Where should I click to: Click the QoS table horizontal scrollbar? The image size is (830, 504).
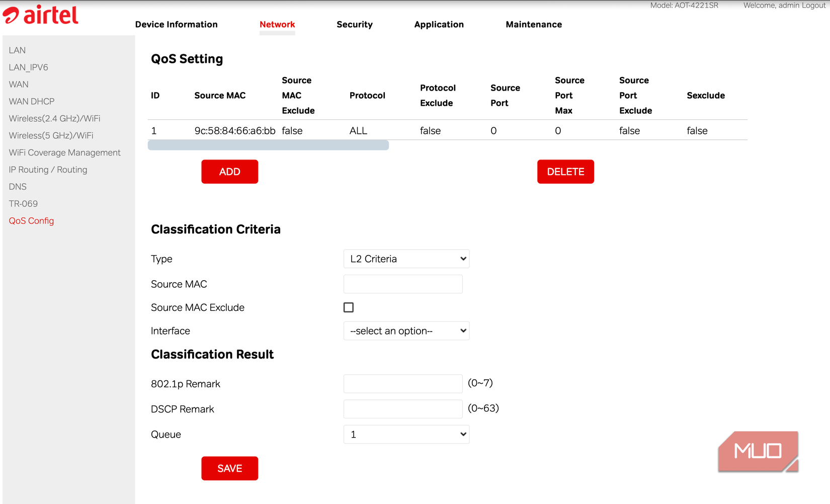click(268, 145)
